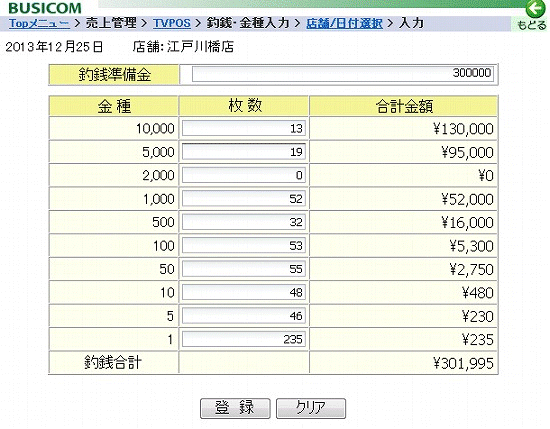This screenshot has height=429, width=550.
Task: Click the green back arrow icon
Action: (536, 8)
